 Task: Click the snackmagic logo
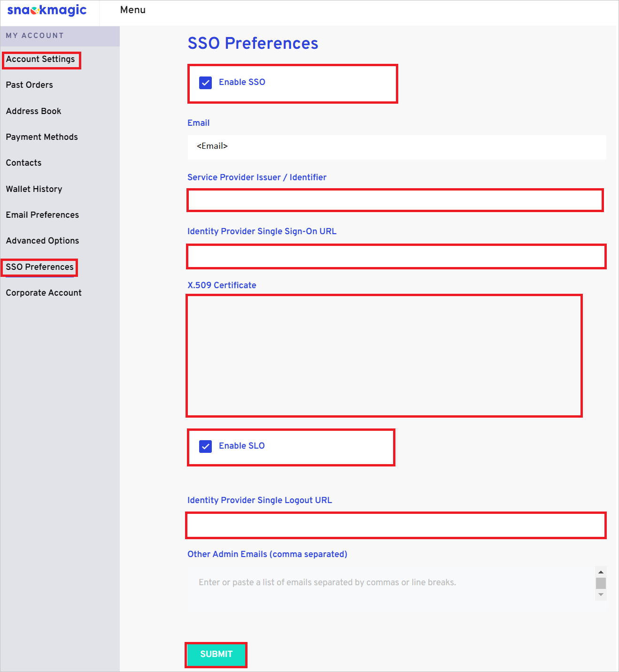coord(47,10)
